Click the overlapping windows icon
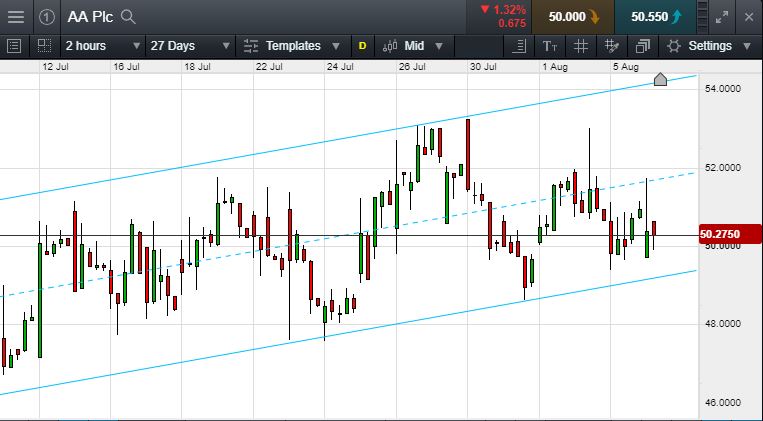The height and width of the screenshot is (421, 763). (643, 46)
